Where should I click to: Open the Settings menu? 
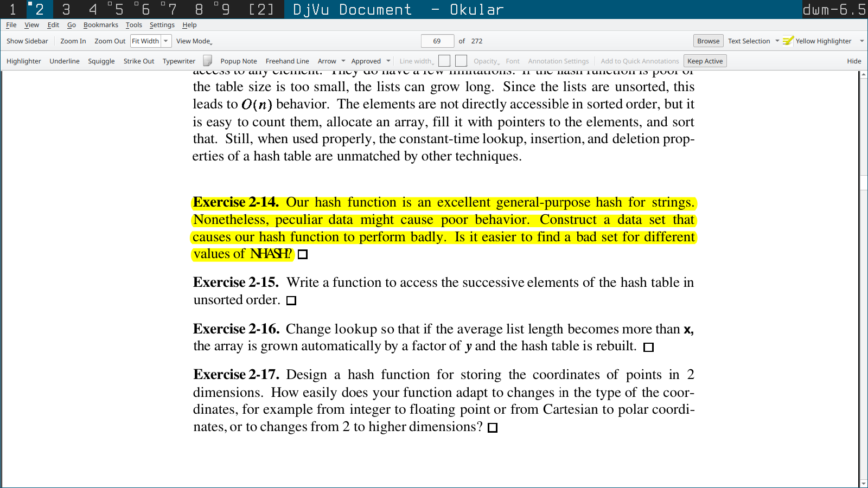coord(162,25)
